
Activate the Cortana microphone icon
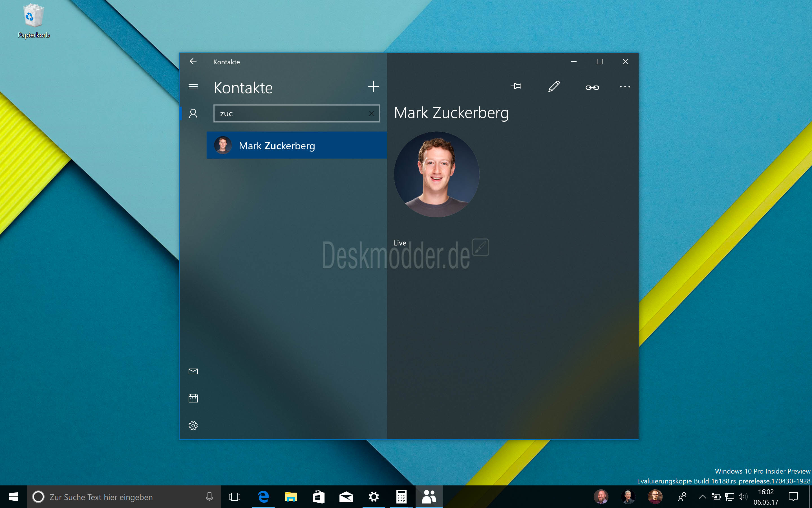(209, 497)
